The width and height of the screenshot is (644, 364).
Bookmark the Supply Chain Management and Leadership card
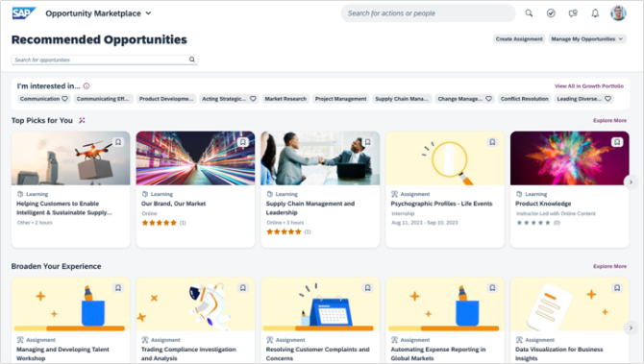click(x=367, y=142)
